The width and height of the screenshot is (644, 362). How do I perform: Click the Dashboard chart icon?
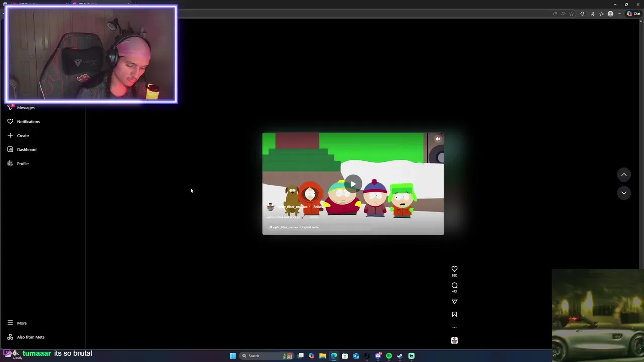[x=10, y=149]
